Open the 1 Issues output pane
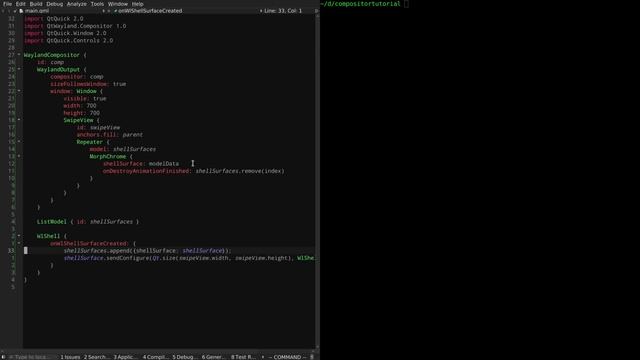This screenshot has width=640, height=360. [70, 357]
